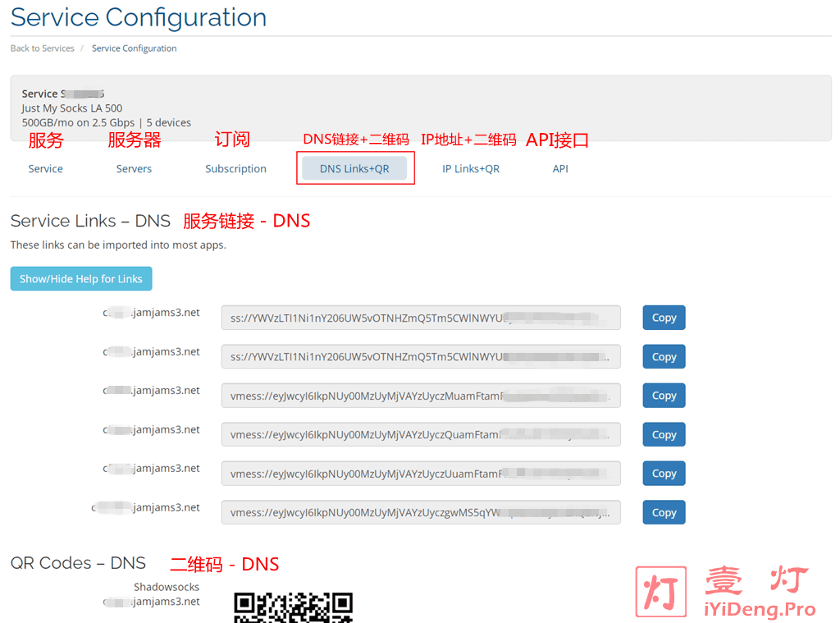Copy the vmess link containing UyczUuamFtam
840x623 pixels.
pos(664,474)
